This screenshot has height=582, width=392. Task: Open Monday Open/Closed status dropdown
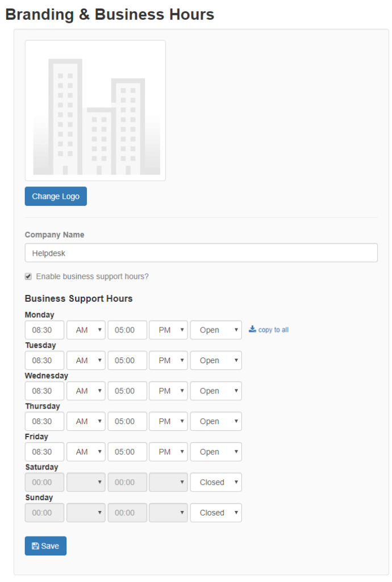coord(216,330)
